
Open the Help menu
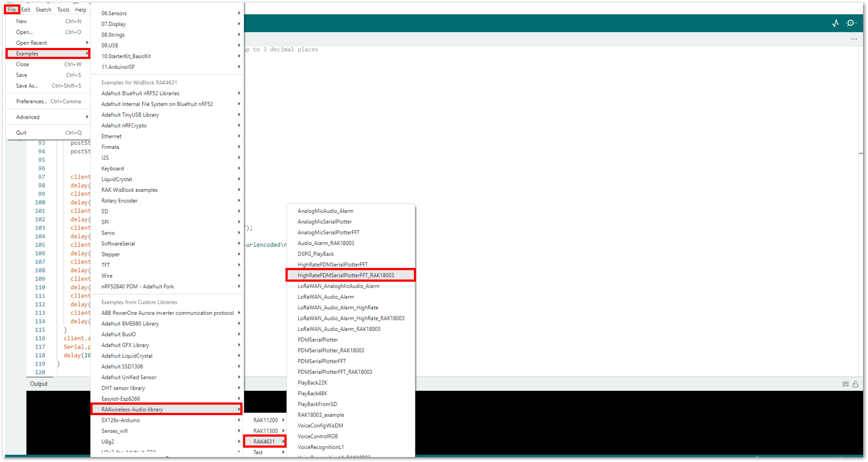pyautogui.click(x=80, y=9)
